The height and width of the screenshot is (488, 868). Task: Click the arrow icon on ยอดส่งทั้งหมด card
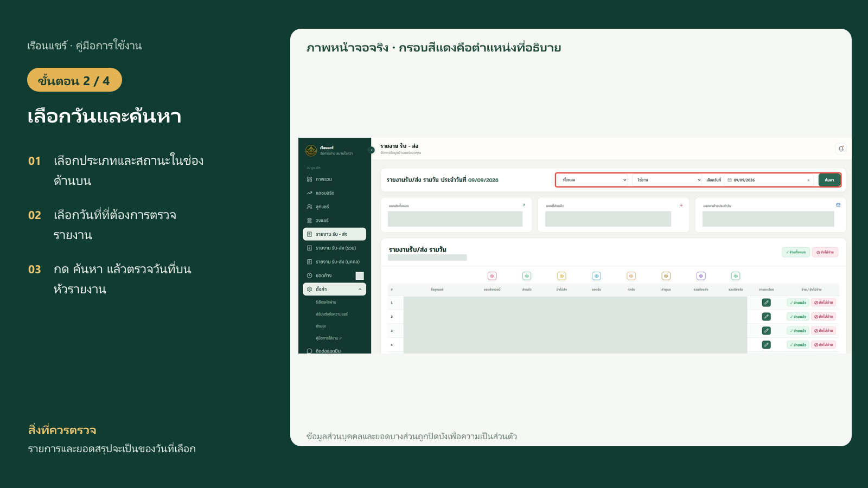point(524,205)
